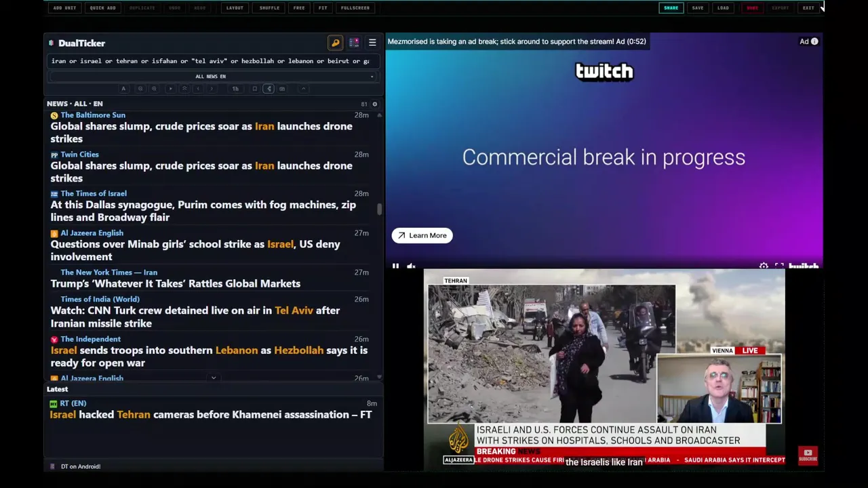Viewport: 868px width, 488px height.
Task: Open 'At this Dallas synagogue, Purim' headline
Action: [x=203, y=211]
